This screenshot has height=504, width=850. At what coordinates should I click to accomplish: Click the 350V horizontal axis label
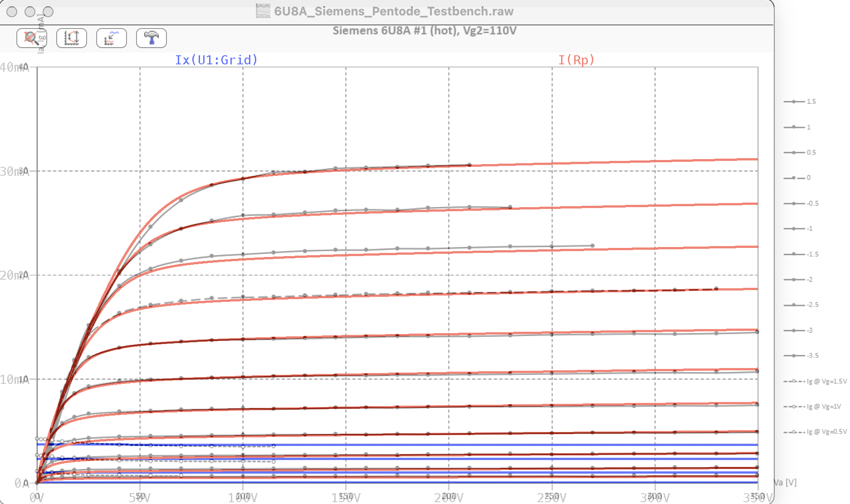point(757,498)
